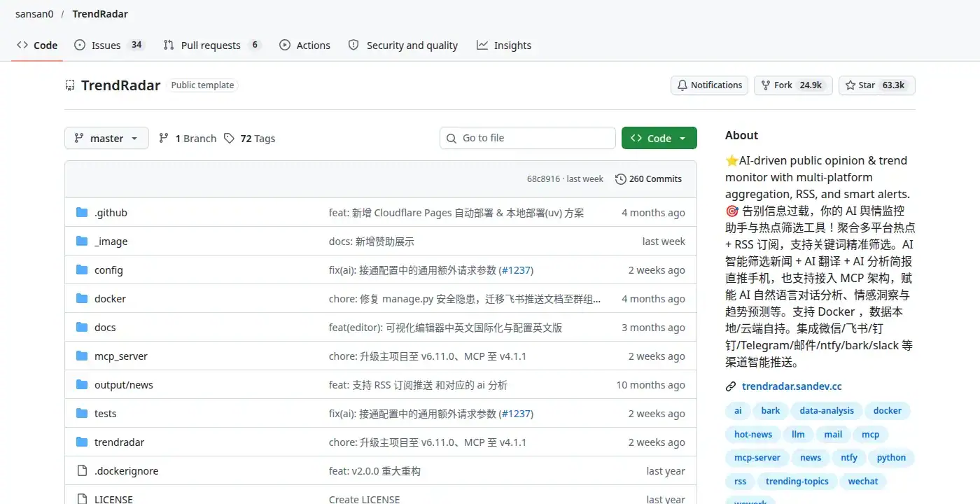The width and height of the screenshot is (980, 504).
Task: Click the trendradar folder icon
Action: point(82,442)
